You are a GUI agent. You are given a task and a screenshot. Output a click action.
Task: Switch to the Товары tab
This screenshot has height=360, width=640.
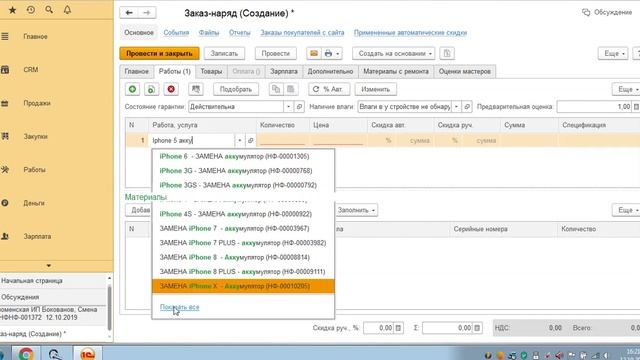coord(211,71)
